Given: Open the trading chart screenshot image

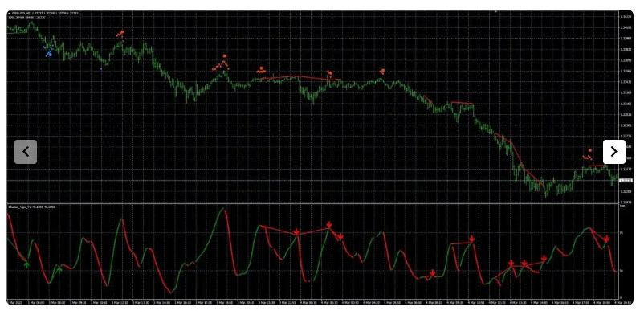Looking at the screenshot, I should pos(320,158).
